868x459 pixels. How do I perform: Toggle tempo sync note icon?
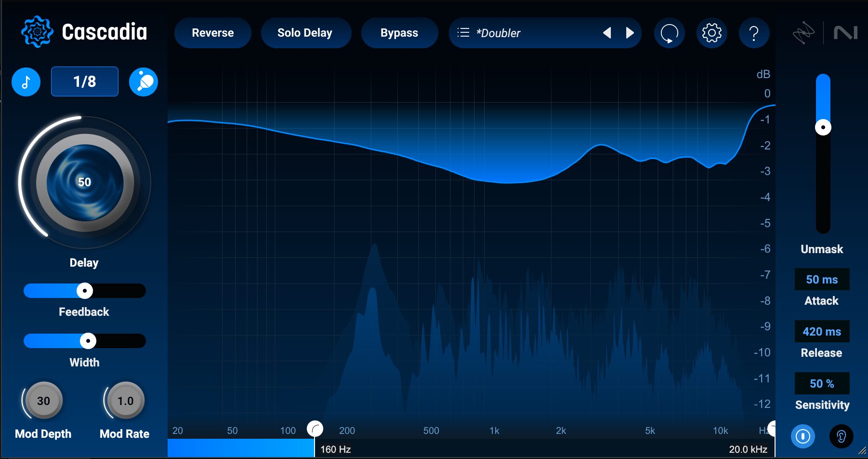[x=26, y=82]
